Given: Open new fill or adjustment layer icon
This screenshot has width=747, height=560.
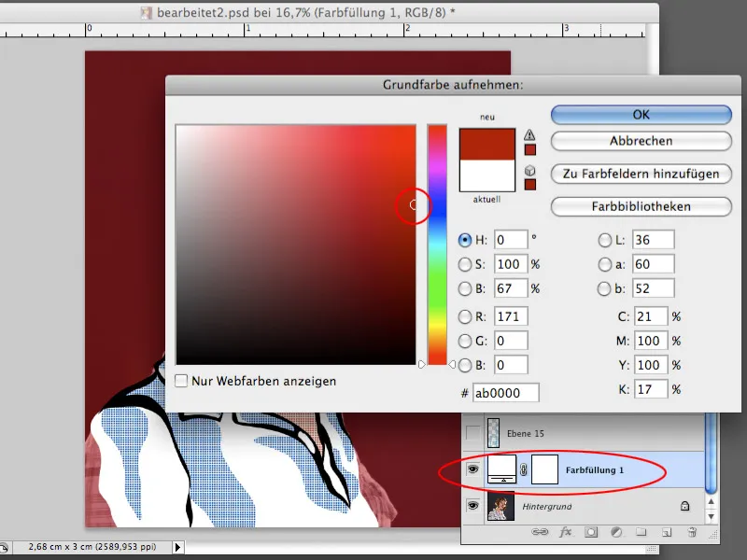Looking at the screenshot, I should tap(616, 532).
